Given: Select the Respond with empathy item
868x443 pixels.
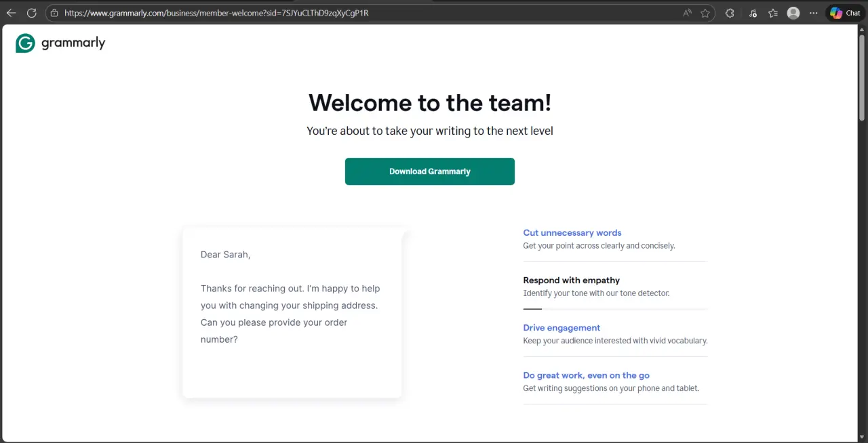Looking at the screenshot, I should (571, 280).
